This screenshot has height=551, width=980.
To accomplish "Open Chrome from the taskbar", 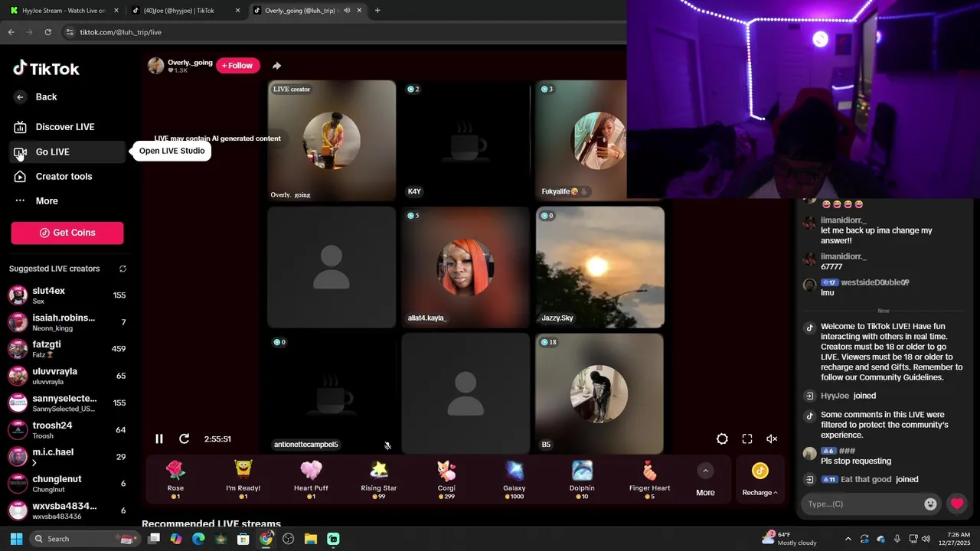I will pos(266,539).
